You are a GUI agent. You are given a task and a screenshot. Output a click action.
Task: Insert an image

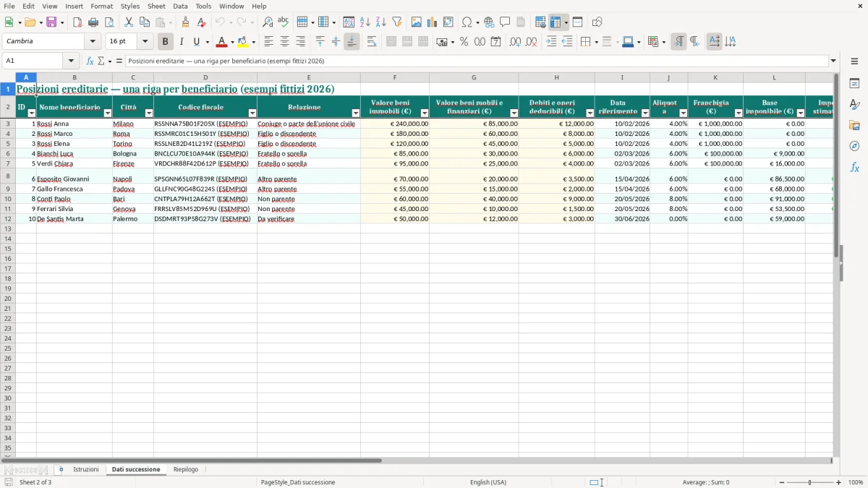[417, 22]
